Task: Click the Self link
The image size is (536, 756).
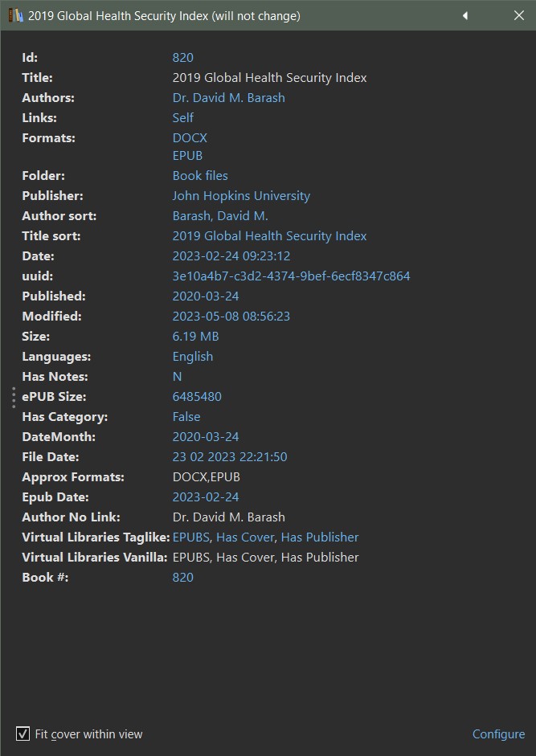Action: [183, 118]
